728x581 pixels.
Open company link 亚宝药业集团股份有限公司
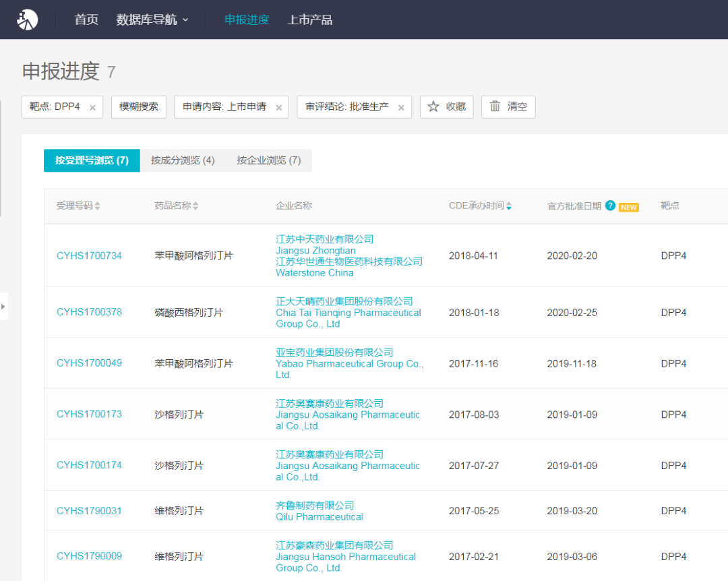click(x=334, y=353)
